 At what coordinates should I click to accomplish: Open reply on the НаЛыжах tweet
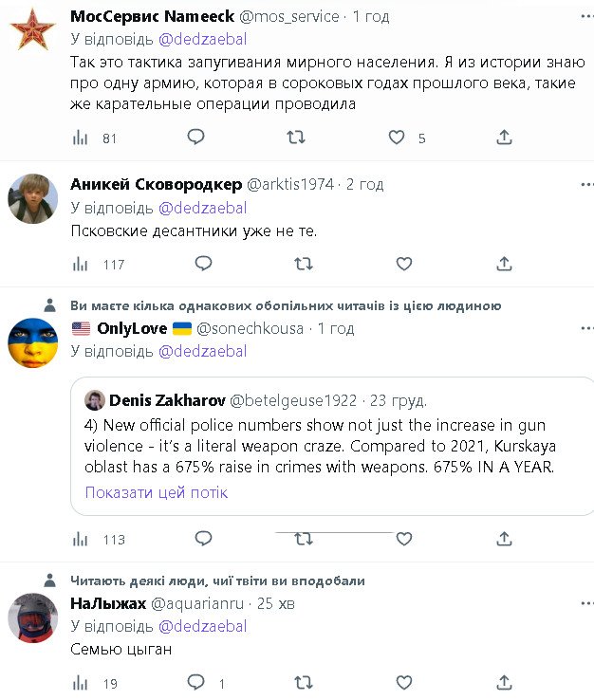coord(195,682)
